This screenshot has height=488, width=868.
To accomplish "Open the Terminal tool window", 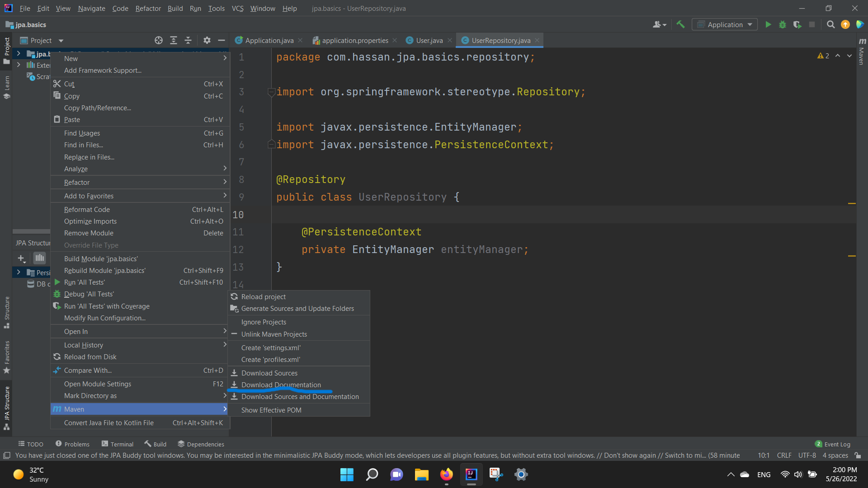I will coord(118,444).
